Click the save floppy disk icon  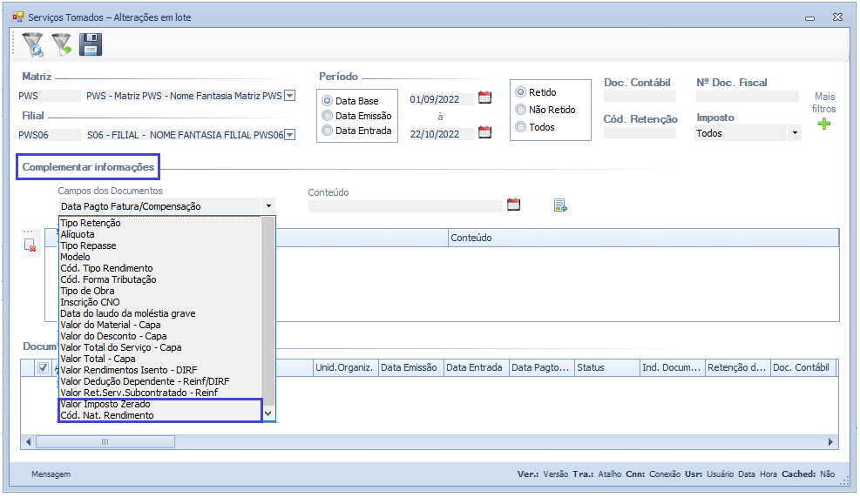[91, 44]
